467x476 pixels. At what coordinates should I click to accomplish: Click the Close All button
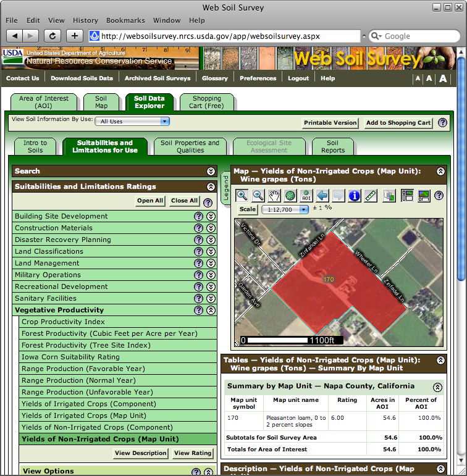(x=184, y=201)
